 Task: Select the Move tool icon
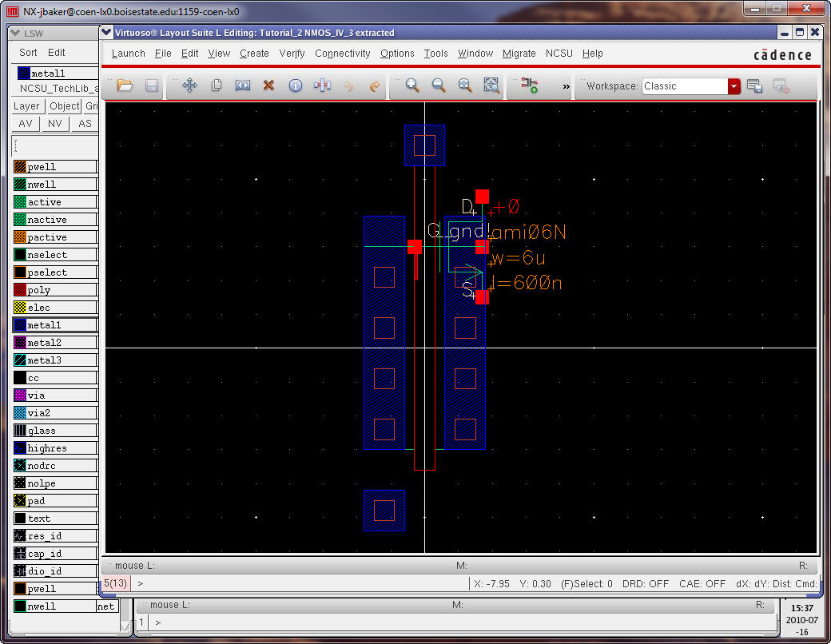189,85
